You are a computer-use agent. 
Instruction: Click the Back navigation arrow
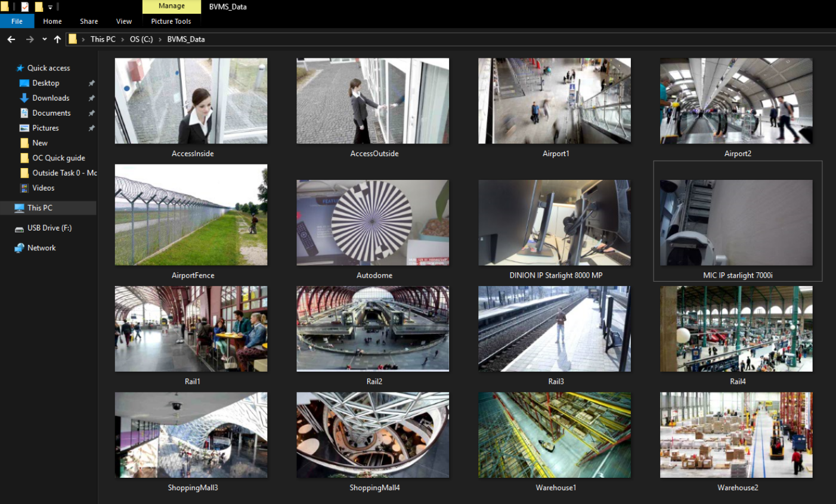(11, 39)
